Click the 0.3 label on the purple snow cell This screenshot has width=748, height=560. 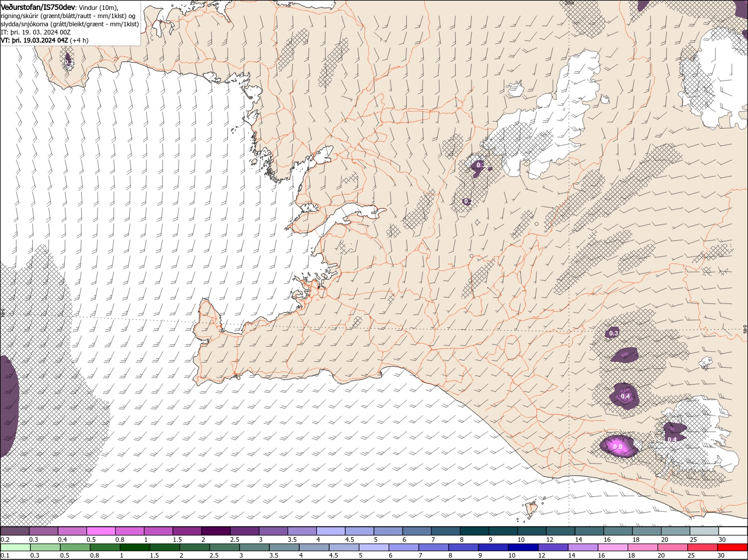(614, 333)
